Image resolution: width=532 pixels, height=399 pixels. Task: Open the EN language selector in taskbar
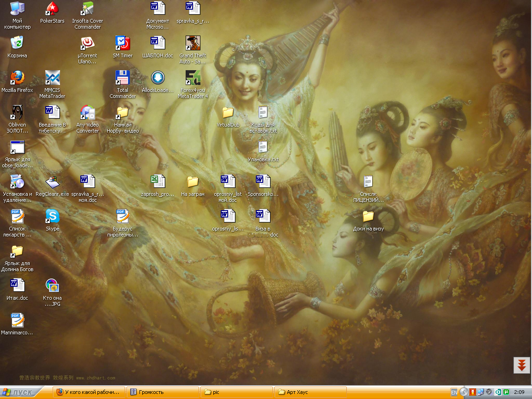(x=454, y=392)
